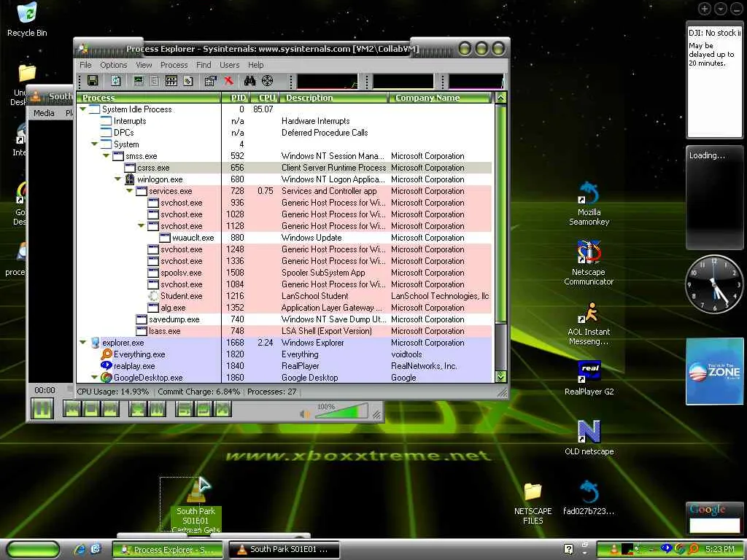The width and height of the screenshot is (747, 560).
Task: Sort by the Description column header
Action: pos(333,98)
